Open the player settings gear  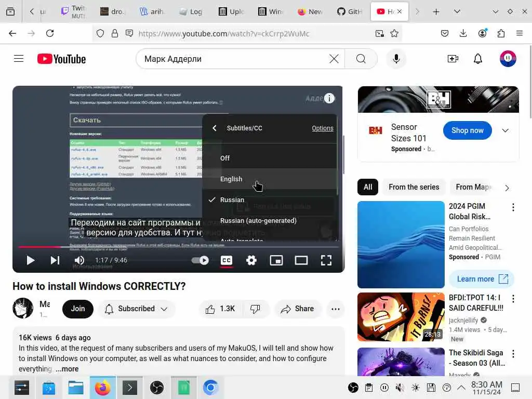pyautogui.click(x=251, y=260)
